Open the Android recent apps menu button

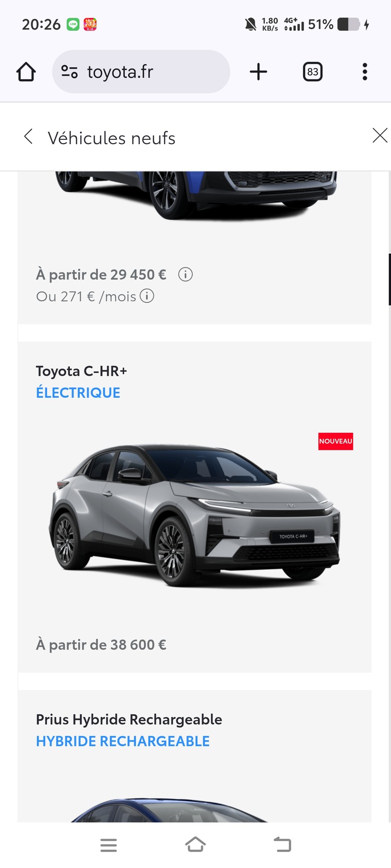point(109,845)
